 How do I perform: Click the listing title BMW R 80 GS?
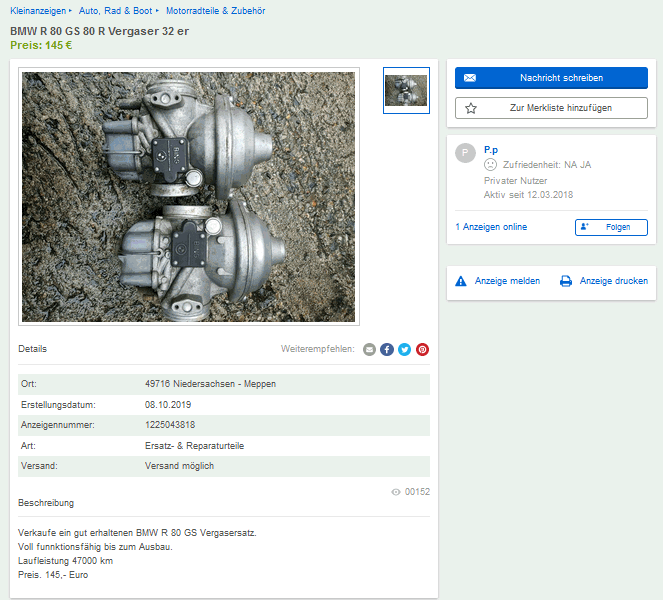point(99,31)
